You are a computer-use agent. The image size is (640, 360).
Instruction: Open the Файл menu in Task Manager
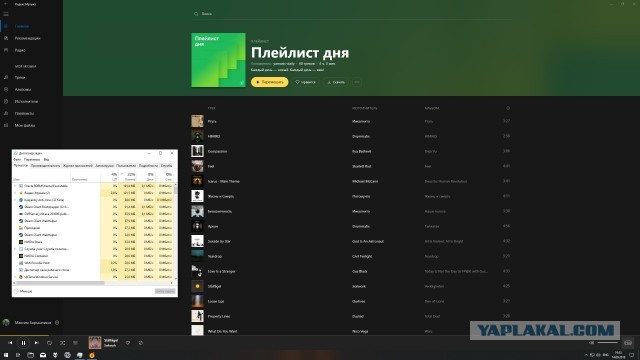[17, 160]
